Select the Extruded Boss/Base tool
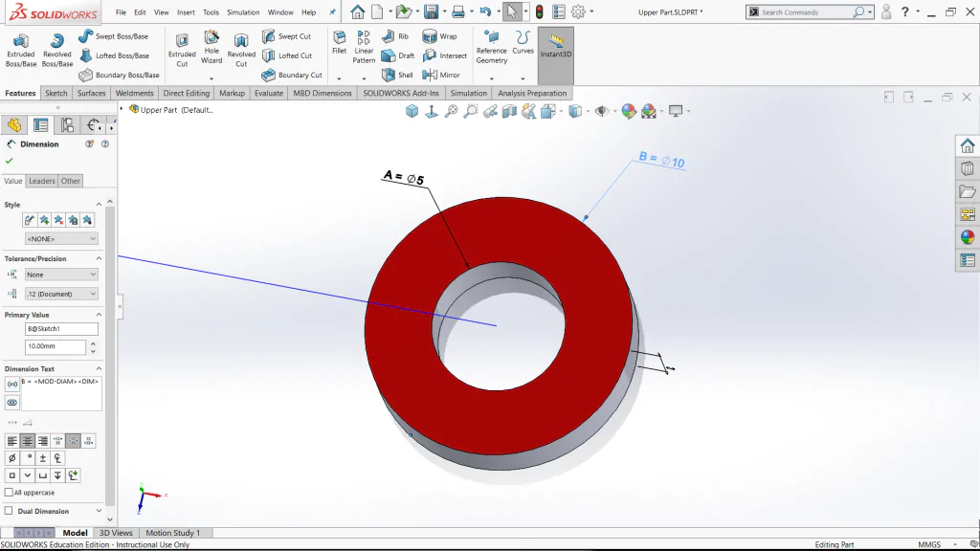Image resolution: width=980 pixels, height=551 pixels. pyautogui.click(x=21, y=50)
